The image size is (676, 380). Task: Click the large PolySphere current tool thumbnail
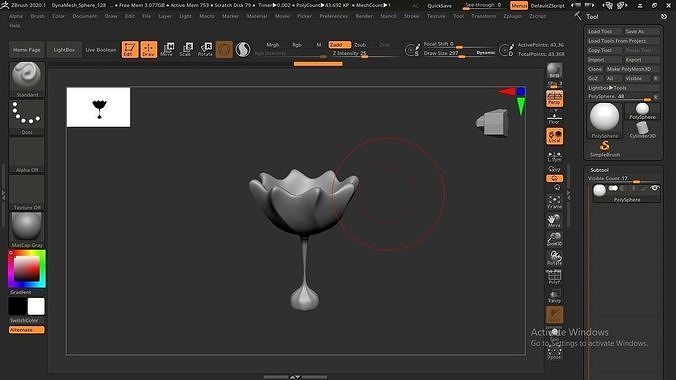(604, 120)
